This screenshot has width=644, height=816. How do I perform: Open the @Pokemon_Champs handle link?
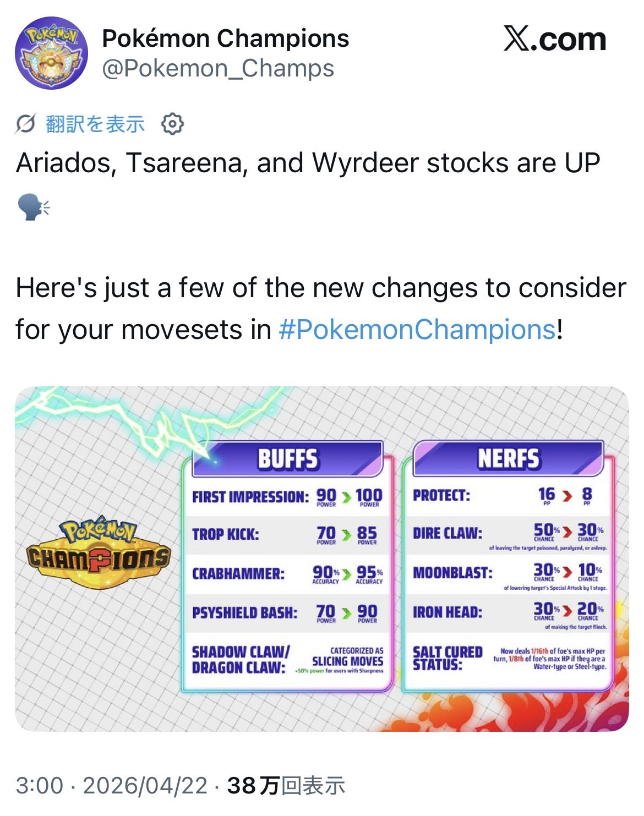(x=218, y=68)
